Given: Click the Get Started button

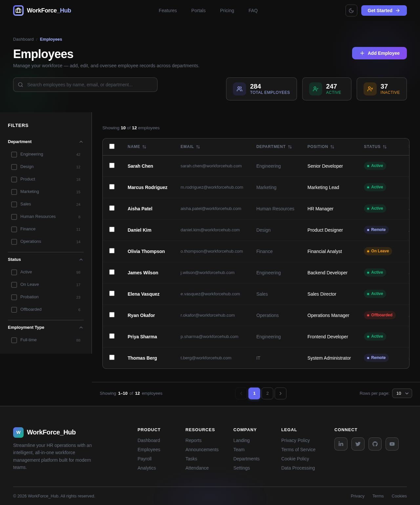Looking at the screenshot, I should 384,11.
